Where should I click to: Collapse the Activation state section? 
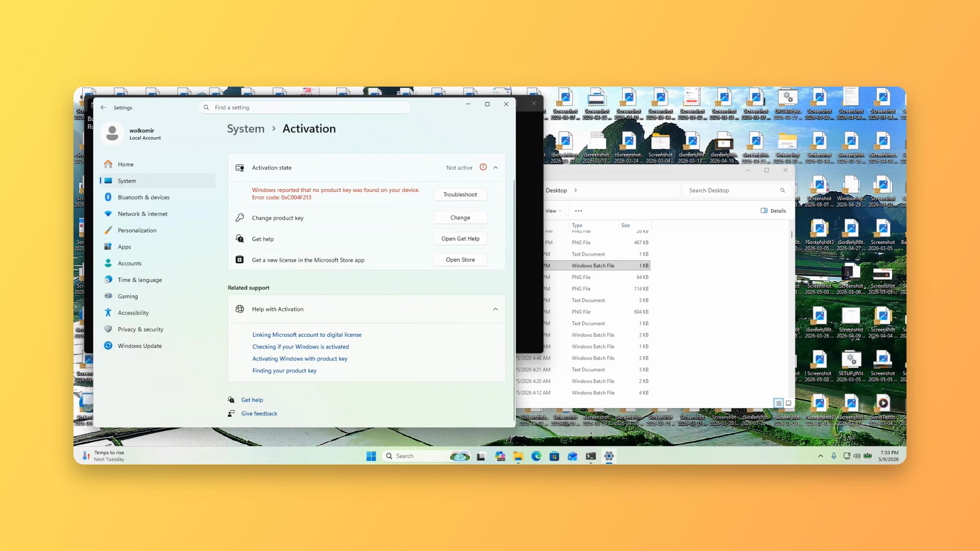tap(496, 167)
